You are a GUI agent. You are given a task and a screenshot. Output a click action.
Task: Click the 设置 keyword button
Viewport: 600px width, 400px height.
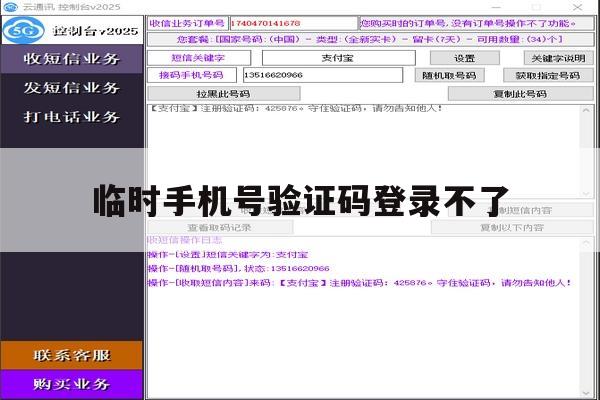[465, 58]
